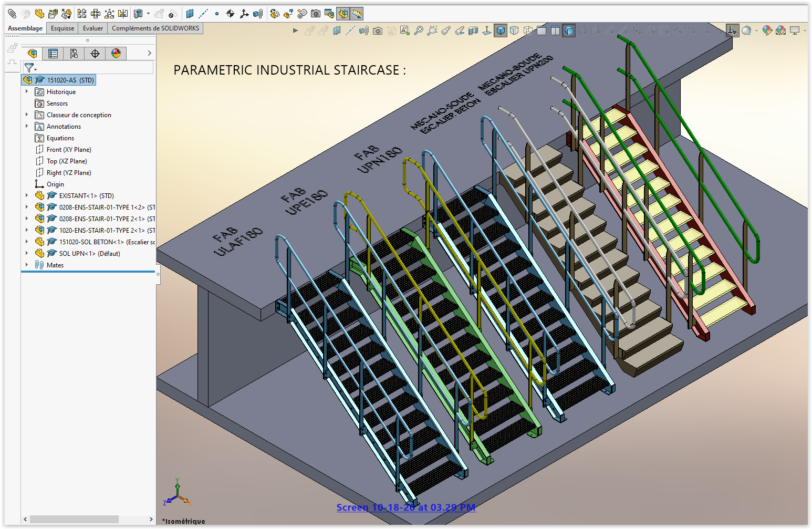Click the paperclip attachment icon
Image resolution: width=812 pixels, height=529 pixels.
tap(12, 14)
